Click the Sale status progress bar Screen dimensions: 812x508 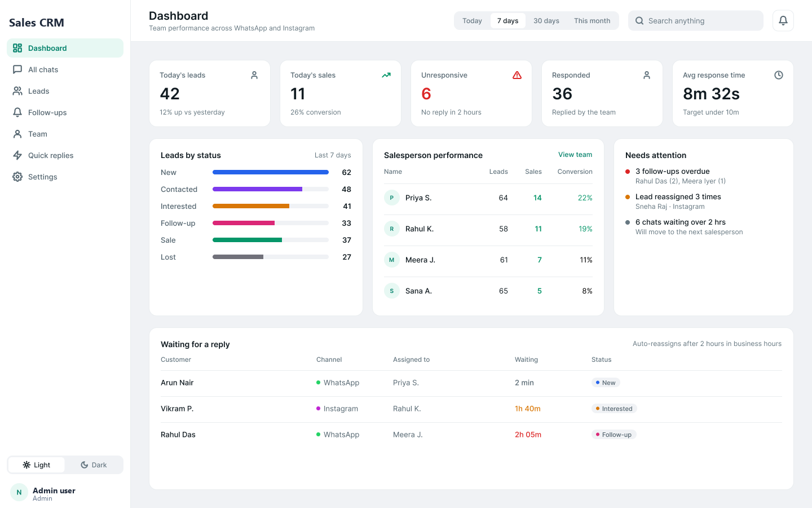(271, 240)
